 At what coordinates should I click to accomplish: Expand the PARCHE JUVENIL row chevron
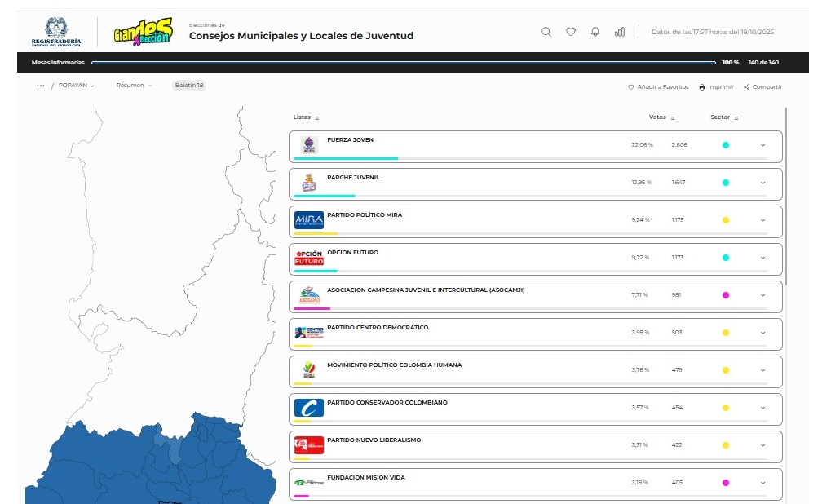tap(762, 183)
